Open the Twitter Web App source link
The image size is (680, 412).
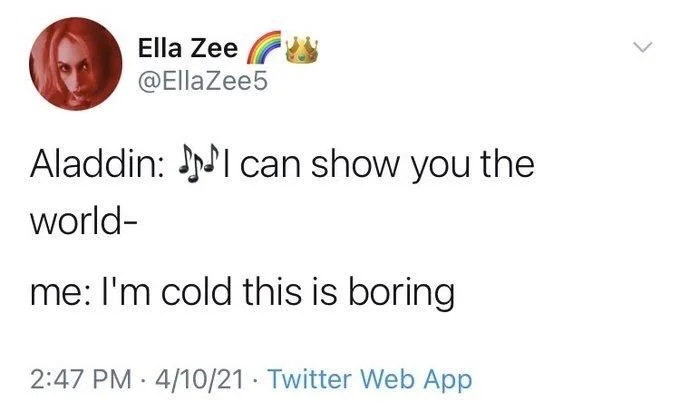click(371, 379)
